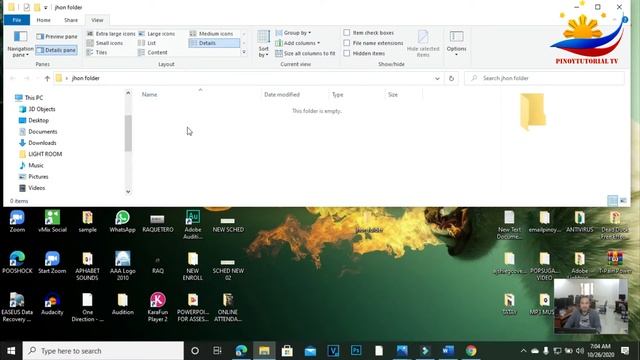This screenshot has height=360, width=640.
Task: Expand the address bar history dropdown
Action: [x=437, y=78]
